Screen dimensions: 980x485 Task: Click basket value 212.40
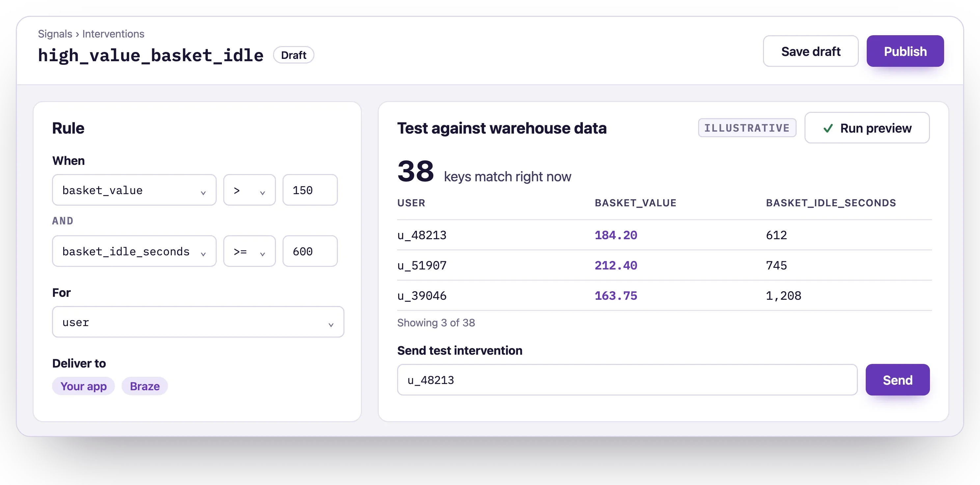616,265
